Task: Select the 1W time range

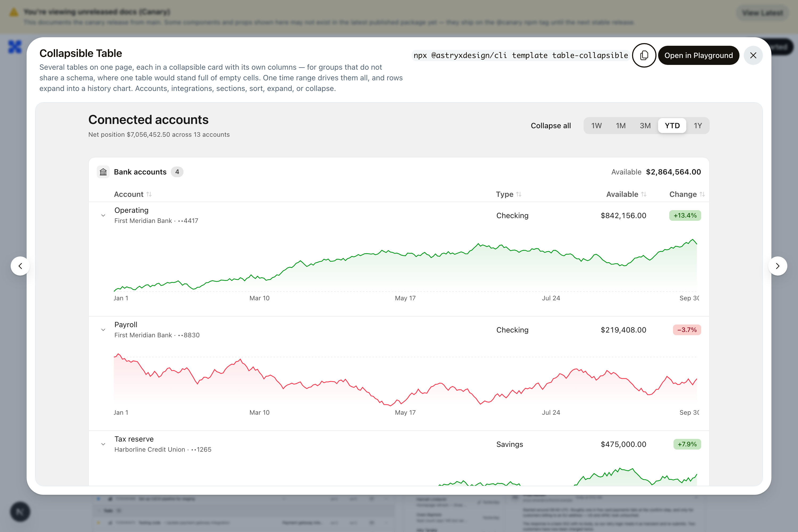Action: (x=596, y=126)
